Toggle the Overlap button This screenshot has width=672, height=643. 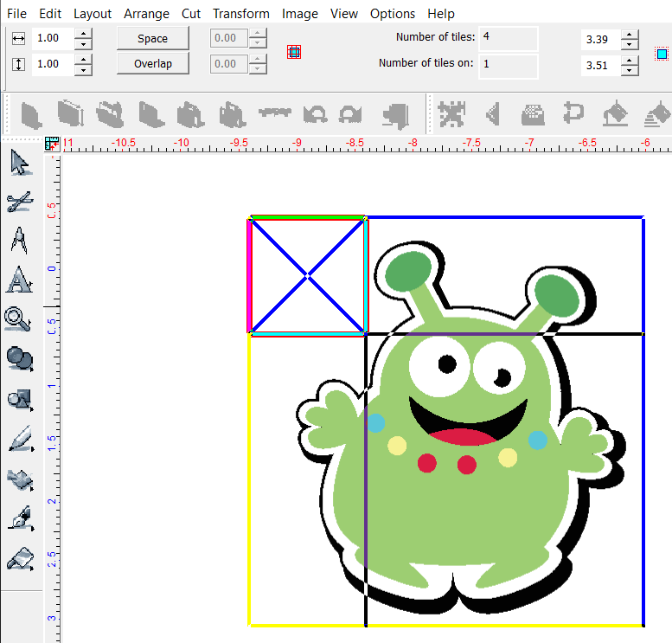(x=153, y=64)
